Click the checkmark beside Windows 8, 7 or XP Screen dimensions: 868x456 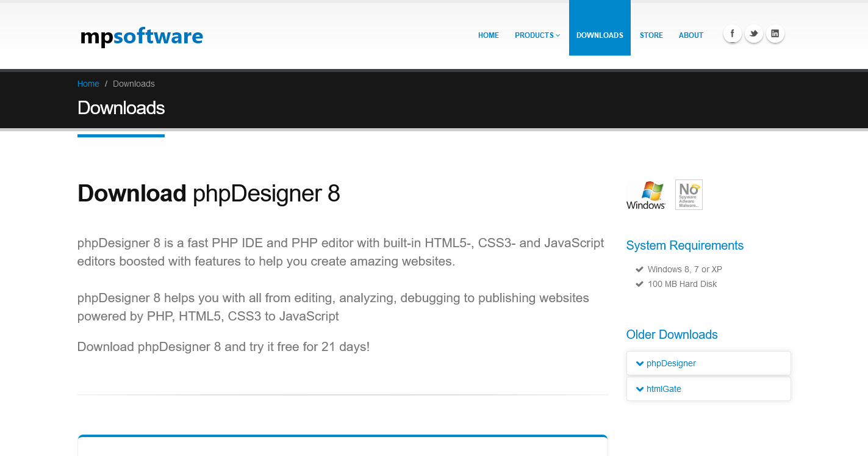point(639,269)
